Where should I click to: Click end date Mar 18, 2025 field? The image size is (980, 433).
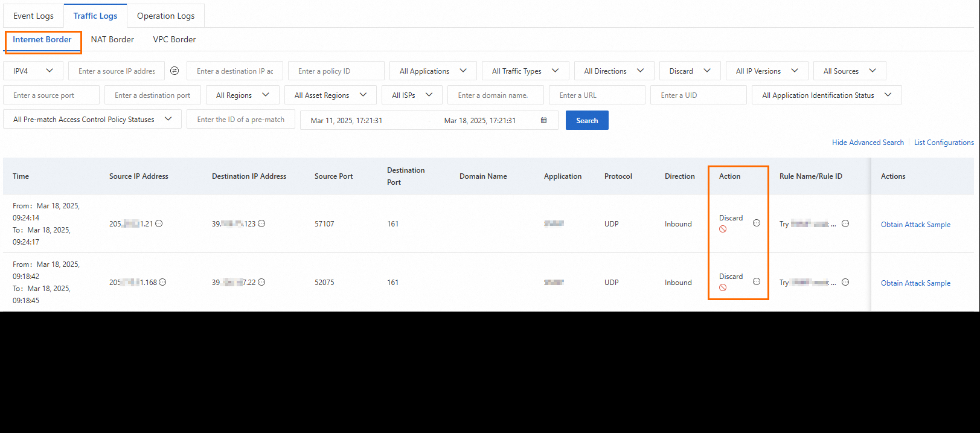point(480,120)
